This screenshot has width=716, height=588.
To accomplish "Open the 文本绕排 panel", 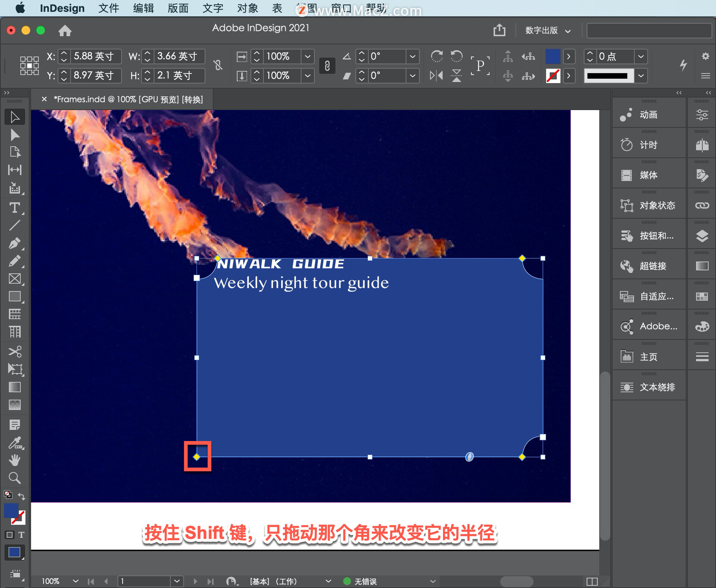I will click(x=649, y=387).
